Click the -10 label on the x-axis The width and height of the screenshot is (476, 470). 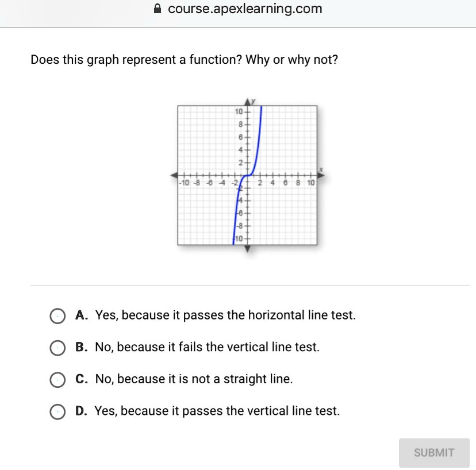(x=184, y=183)
